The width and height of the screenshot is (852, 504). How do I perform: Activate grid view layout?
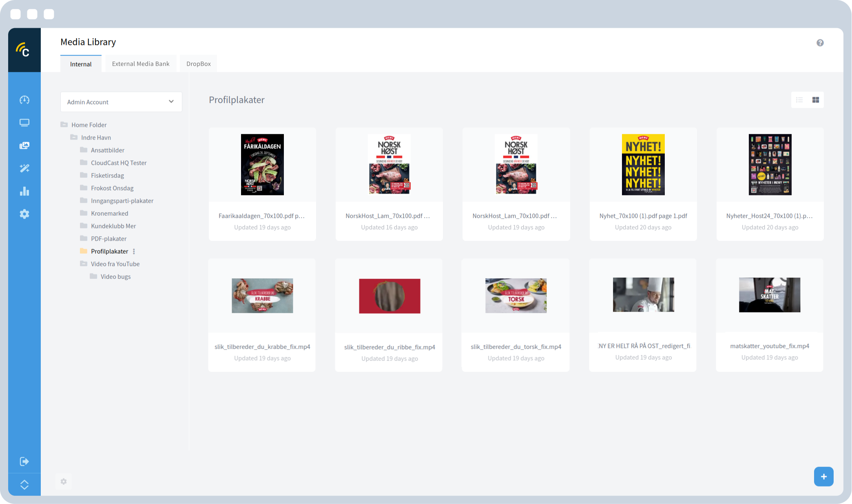[816, 99]
